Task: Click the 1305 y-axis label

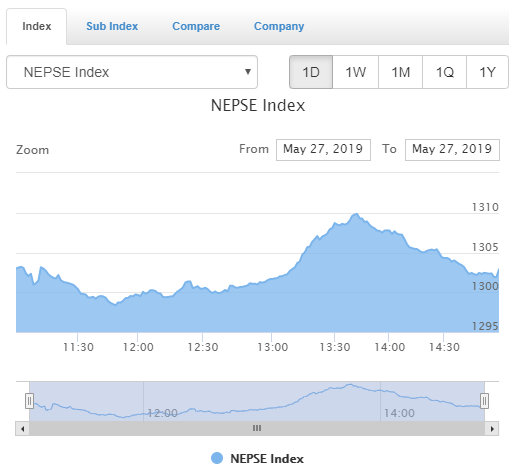Action: (485, 247)
